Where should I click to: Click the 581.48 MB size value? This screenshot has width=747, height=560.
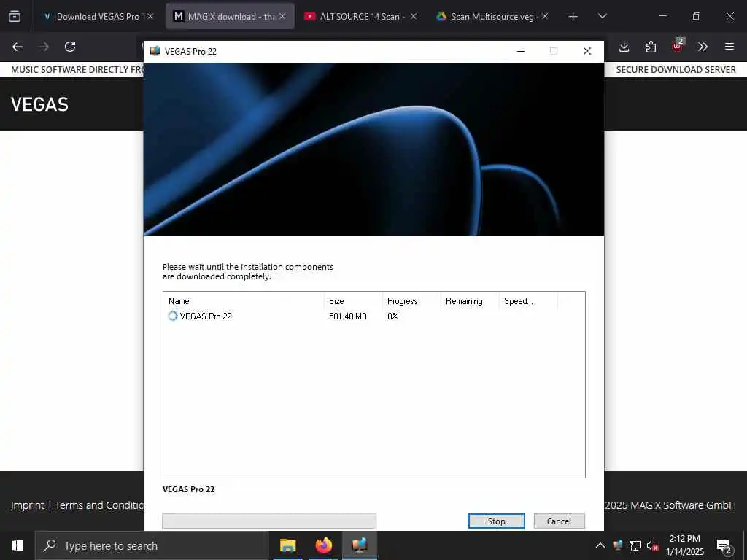[348, 316]
